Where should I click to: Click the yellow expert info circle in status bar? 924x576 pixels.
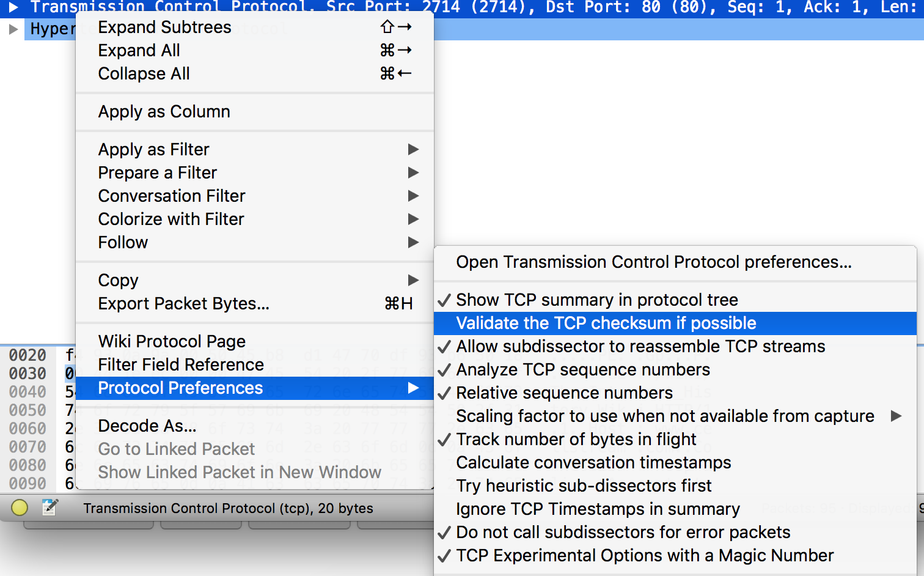click(20, 508)
